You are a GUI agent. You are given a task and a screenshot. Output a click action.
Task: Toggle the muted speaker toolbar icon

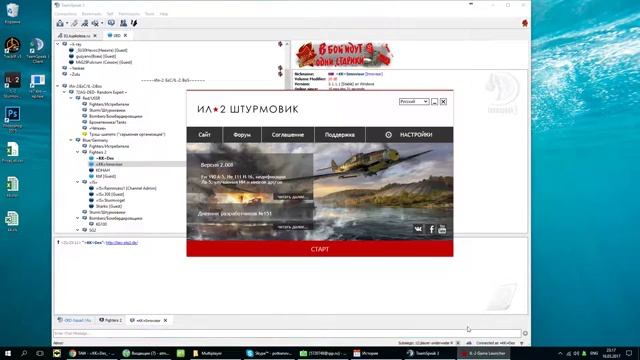coord(95,23)
